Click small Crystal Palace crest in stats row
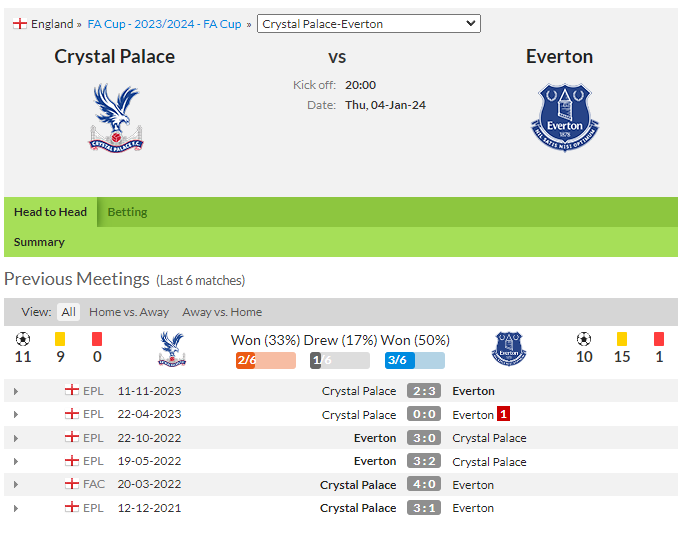683x551 pixels. [172, 349]
